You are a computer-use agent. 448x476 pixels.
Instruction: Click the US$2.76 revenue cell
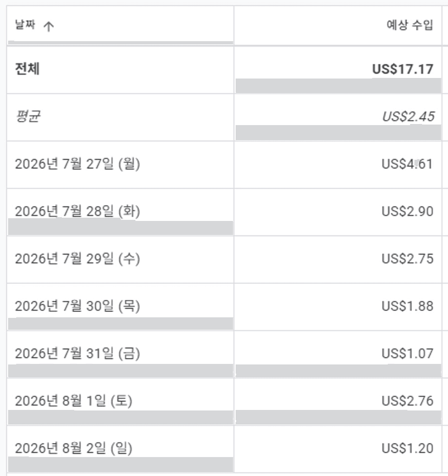pyautogui.click(x=407, y=401)
